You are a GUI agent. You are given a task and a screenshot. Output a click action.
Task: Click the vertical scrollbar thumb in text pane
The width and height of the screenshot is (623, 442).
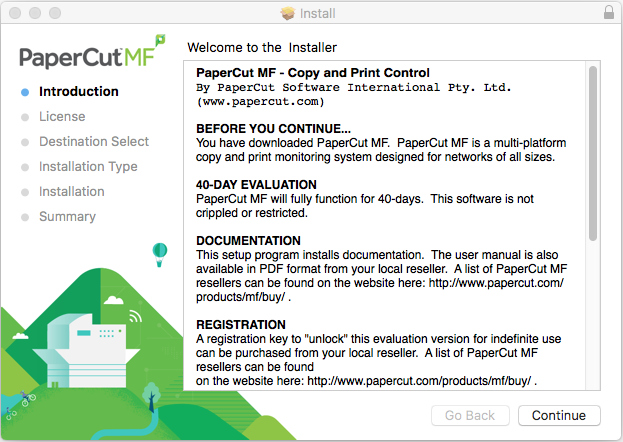click(x=593, y=153)
